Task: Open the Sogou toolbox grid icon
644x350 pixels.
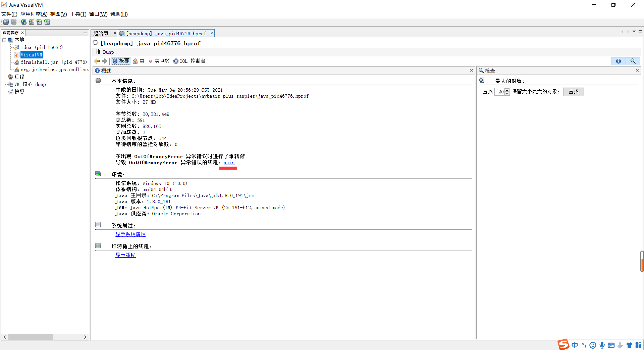Action: click(x=638, y=345)
